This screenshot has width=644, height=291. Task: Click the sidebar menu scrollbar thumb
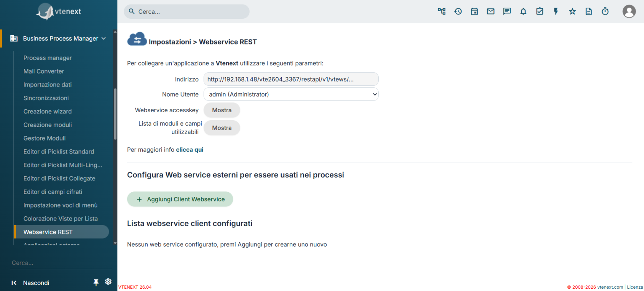115,114
